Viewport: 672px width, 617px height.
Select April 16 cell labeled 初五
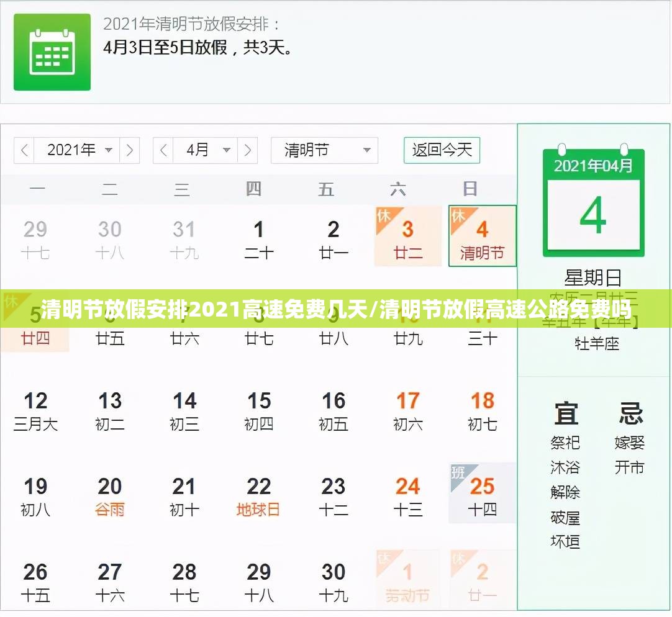click(334, 411)
